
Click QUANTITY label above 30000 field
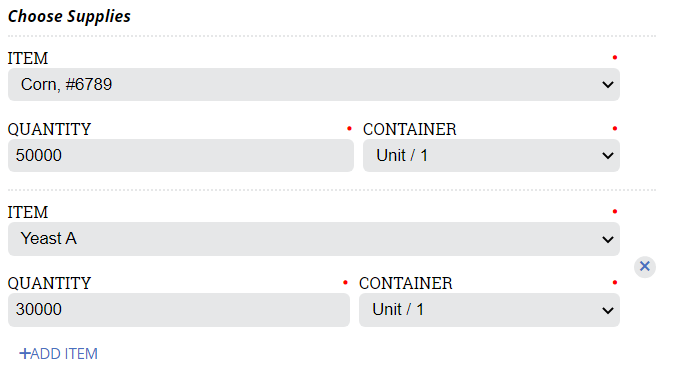tap(50, 283)
